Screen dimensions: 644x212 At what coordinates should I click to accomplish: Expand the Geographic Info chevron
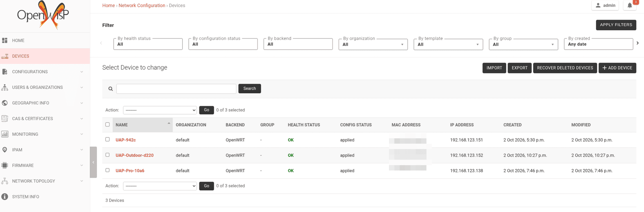click(82, 103)
